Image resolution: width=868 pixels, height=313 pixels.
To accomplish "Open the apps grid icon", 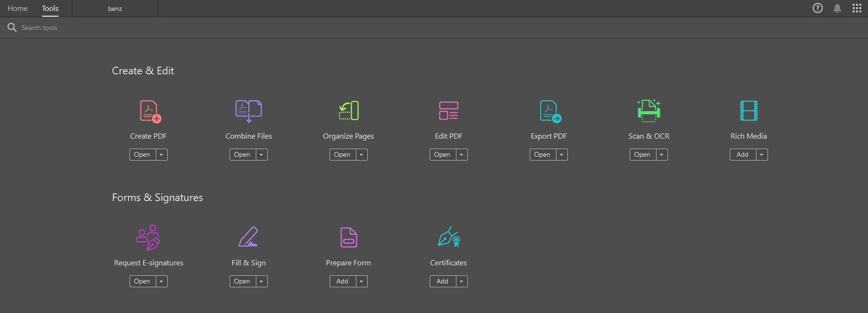I will pyautogui.click(x=857, y=8).
